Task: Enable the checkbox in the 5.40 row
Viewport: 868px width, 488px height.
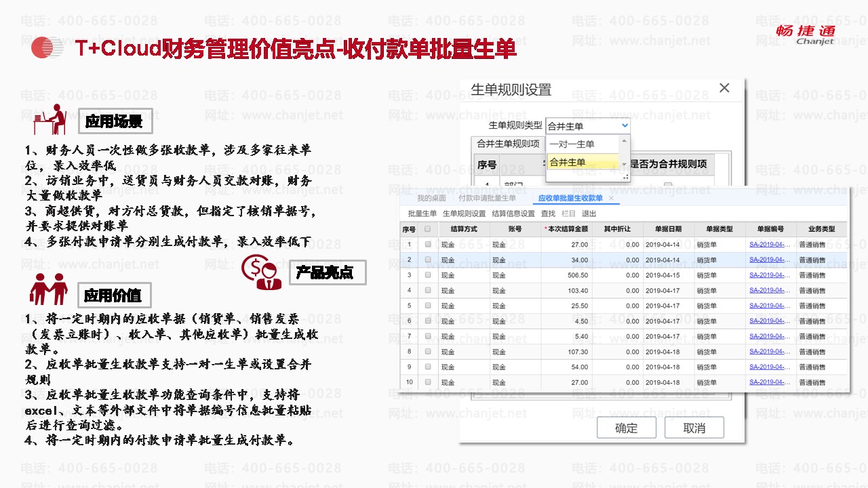Action: (x=427, y=336)
